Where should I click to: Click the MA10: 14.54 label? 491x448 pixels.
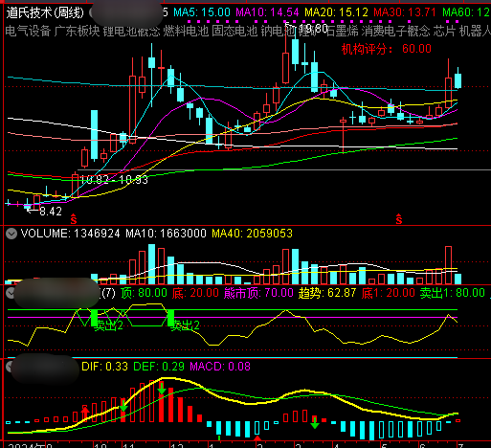click(267, 12)
